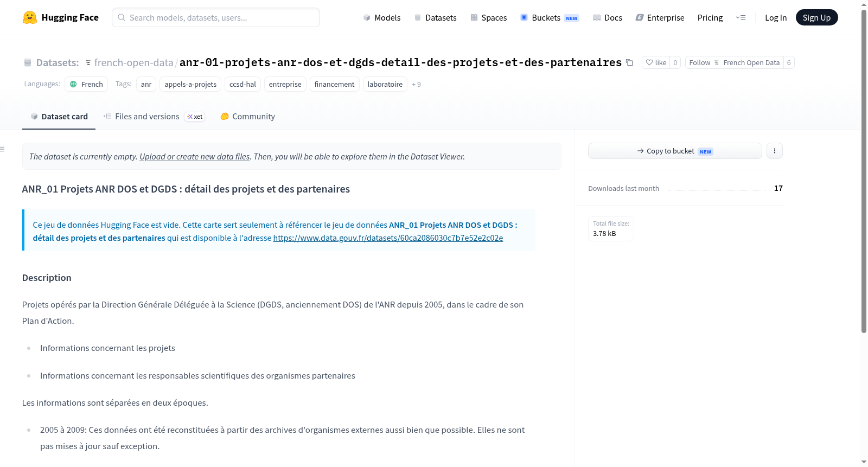This screenshot has height=467, width=868.
Task: Click the Datasets: breadcrumb label
Action: (58, 63)
